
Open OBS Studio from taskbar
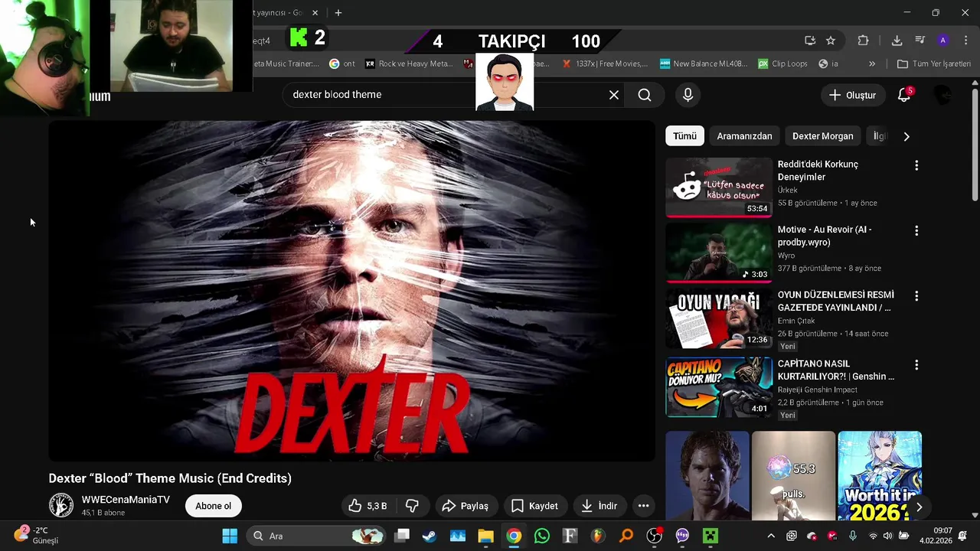654,536
